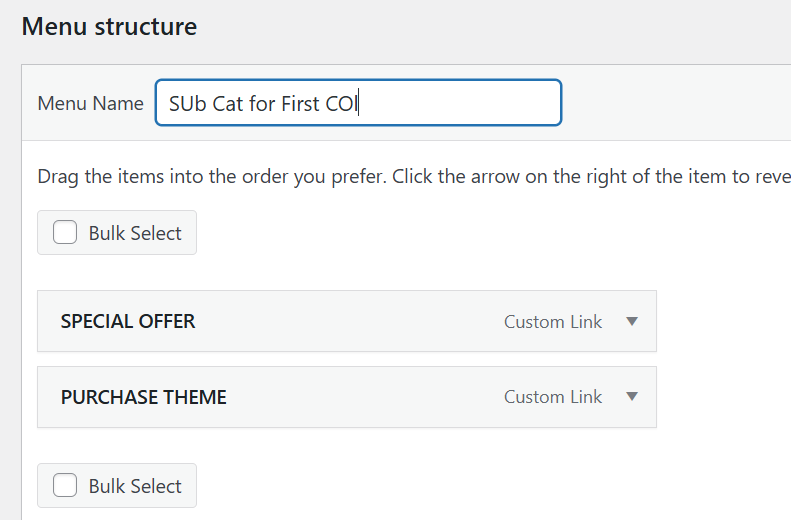
Task: Tick the lower Bulk Select checkbox
Action: click(65, 485)
